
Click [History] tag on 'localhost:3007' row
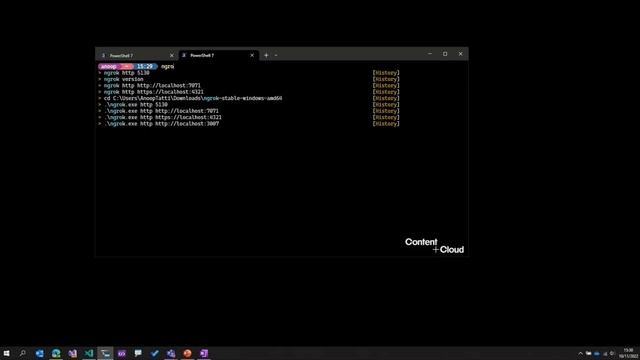(386, 124)
